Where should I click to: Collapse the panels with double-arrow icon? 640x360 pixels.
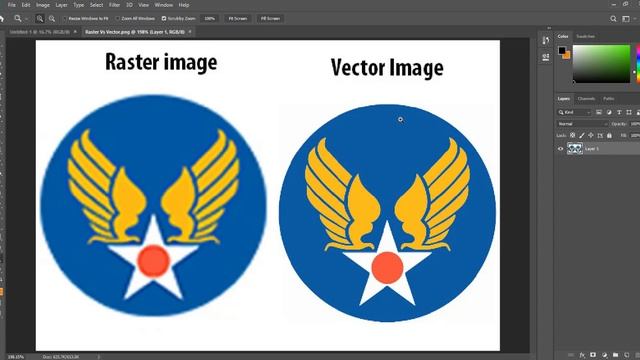(549, 28)
